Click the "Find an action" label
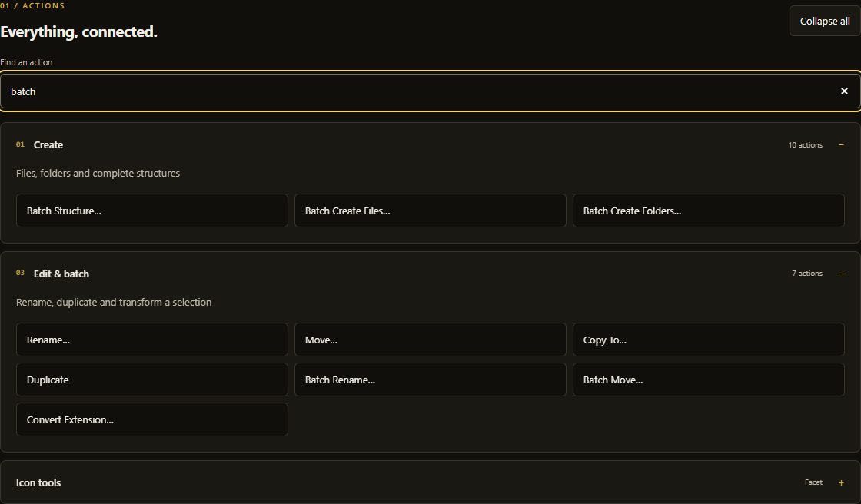The image size is (861, 504). [26, 62]
